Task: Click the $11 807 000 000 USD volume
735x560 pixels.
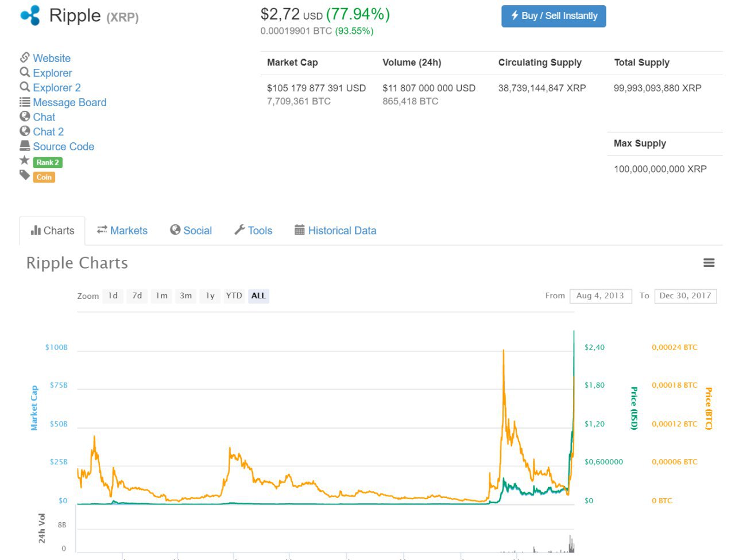Action: pyautogui.click(x=429, y=88)
